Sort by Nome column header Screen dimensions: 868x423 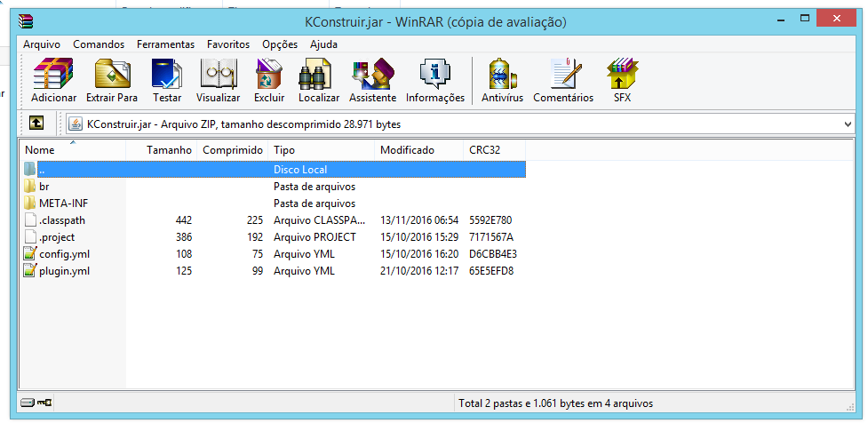(73, 150)
